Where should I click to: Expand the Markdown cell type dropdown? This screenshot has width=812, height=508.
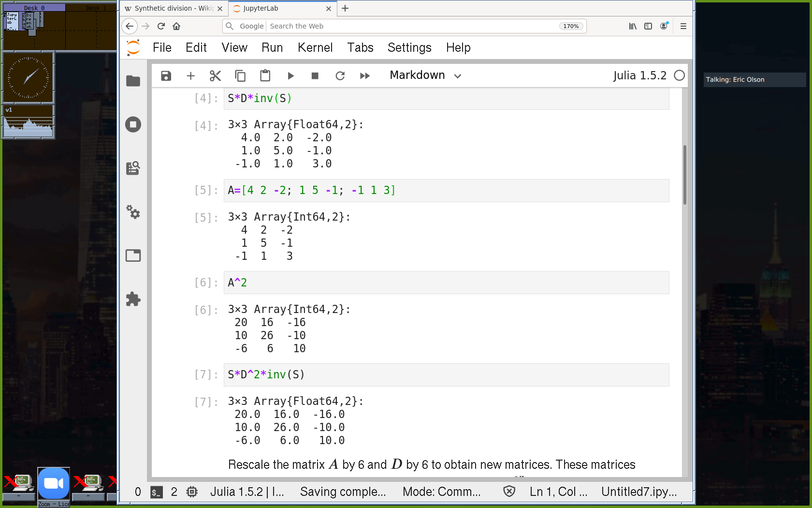(x=425, y=75)
